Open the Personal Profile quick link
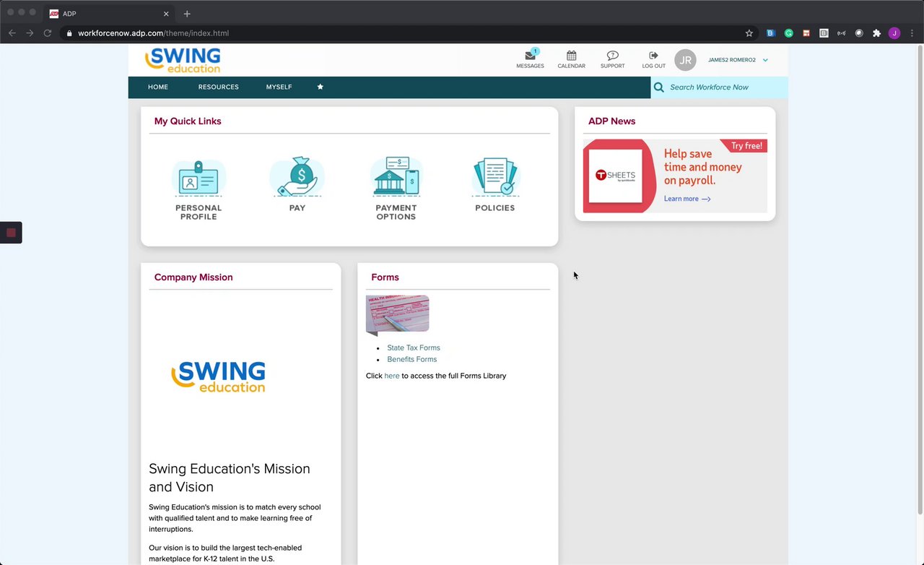 199,189
